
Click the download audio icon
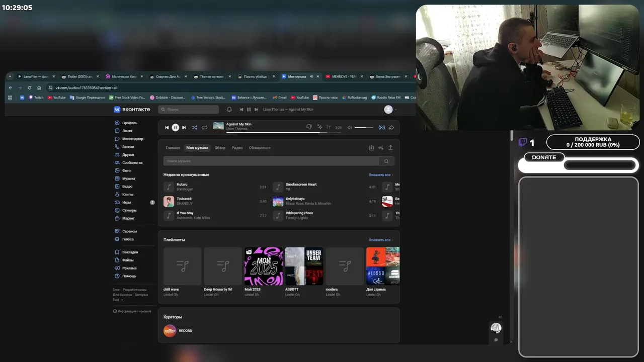pyautogui.click(x=371, y=148)
